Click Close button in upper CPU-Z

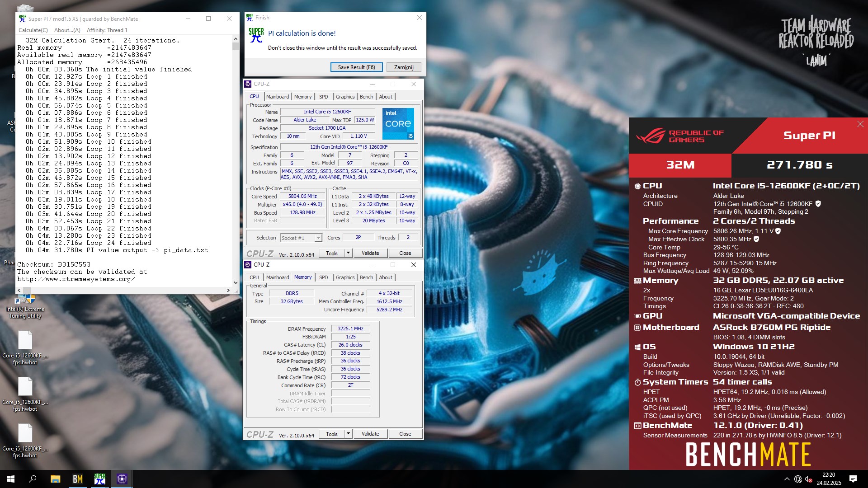405,253
